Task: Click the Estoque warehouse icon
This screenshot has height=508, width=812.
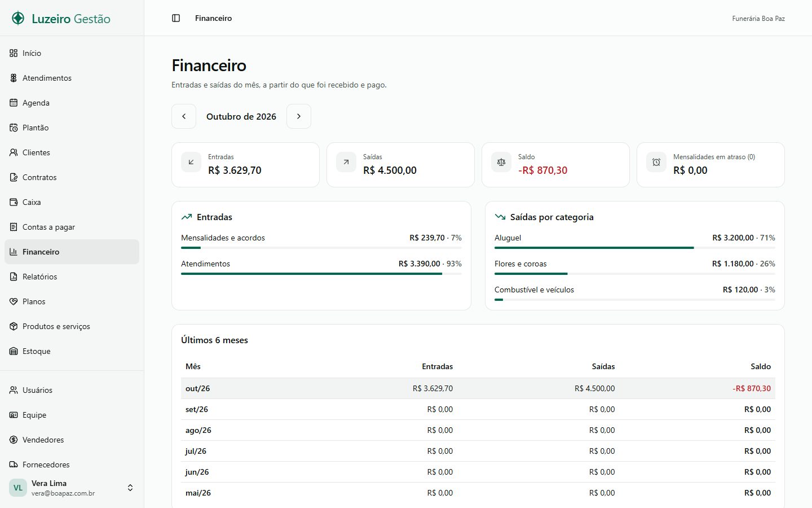Action: click(14, 351)
